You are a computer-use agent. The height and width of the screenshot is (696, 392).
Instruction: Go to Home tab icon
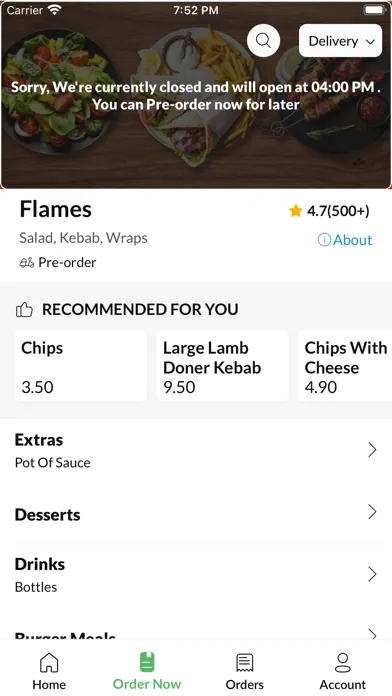(x=49, y=663)
